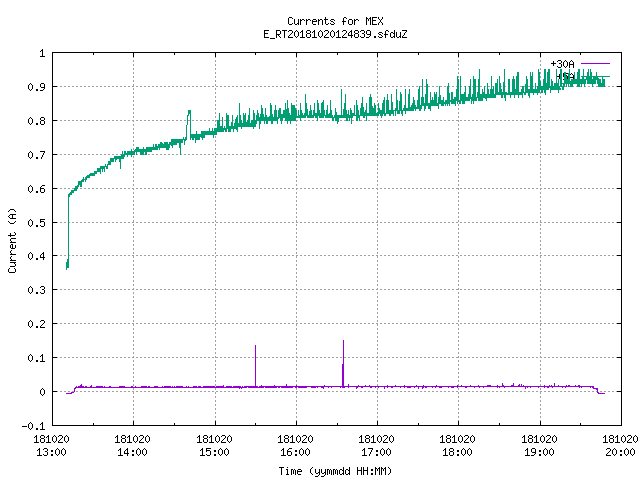Click the green legend line sample

(x=595, y=76)
